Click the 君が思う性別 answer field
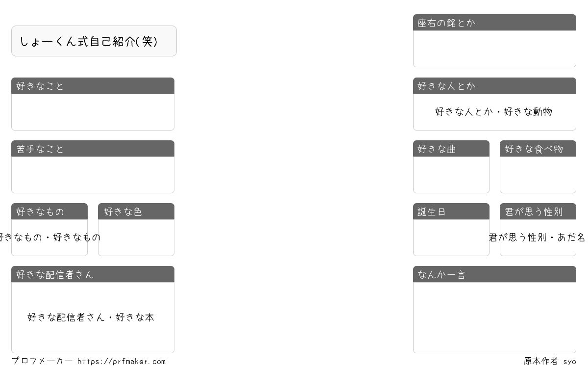The width and height of the screenshot is (588, 368). coord(538,237)
